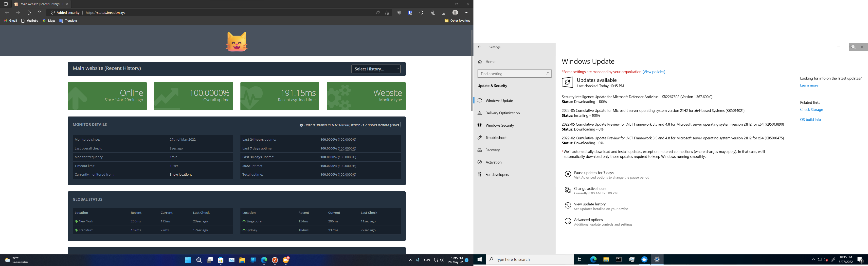
Task: Click the Settings back arrow
Action: pyautogui.click(x=479, y=47)
